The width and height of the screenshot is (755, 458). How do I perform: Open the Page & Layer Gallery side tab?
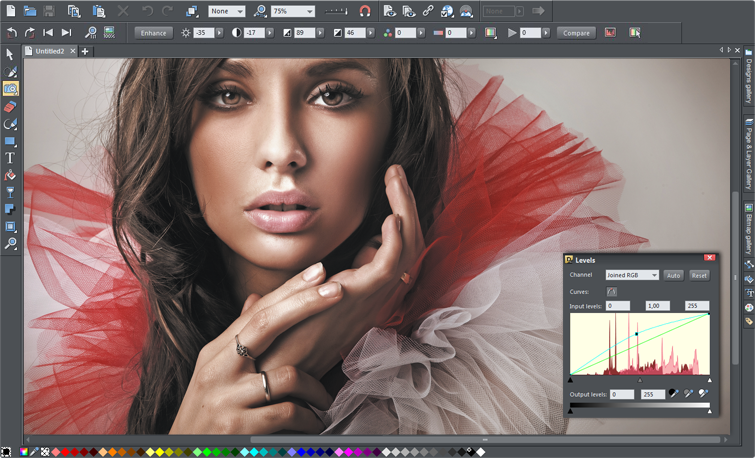click(749, 154)
